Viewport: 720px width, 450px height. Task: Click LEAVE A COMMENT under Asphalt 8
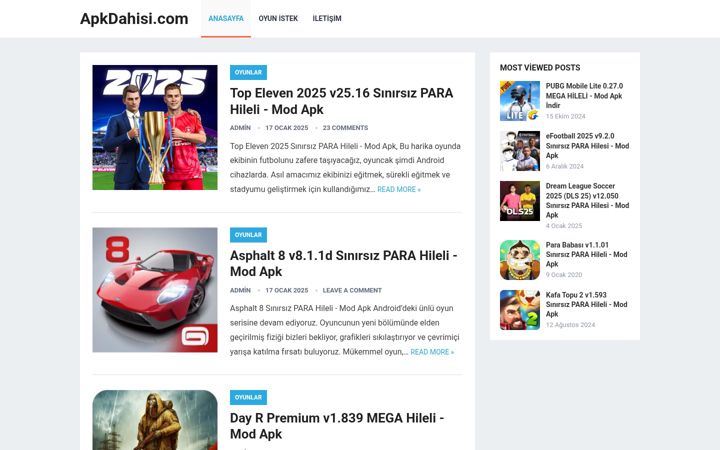(352, 290)
